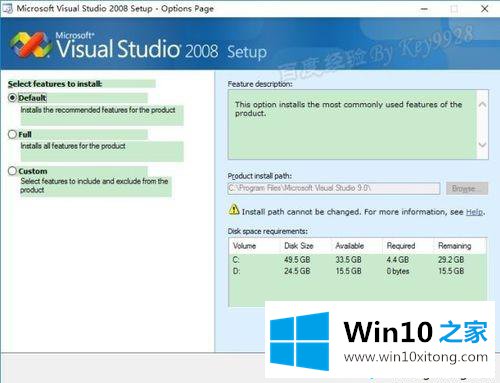500x383 pixels.
Task: Choose the Custom install radio button
Action: (12, 171)
